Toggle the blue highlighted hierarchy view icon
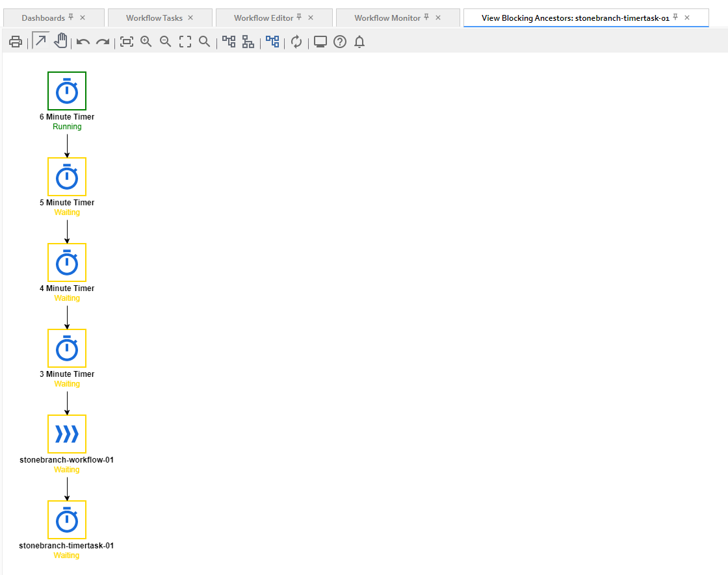 click(x=272, y=42)
